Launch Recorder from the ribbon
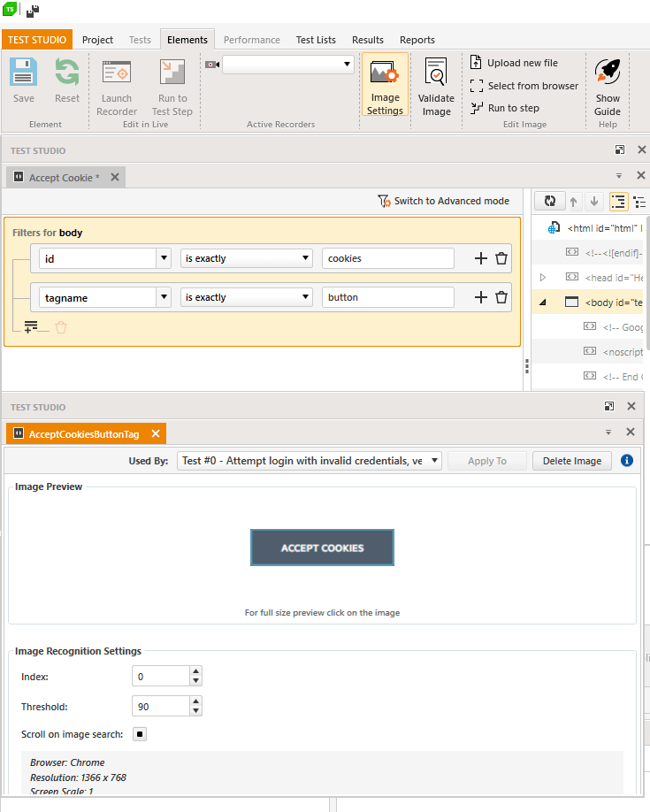 [117, 87]
